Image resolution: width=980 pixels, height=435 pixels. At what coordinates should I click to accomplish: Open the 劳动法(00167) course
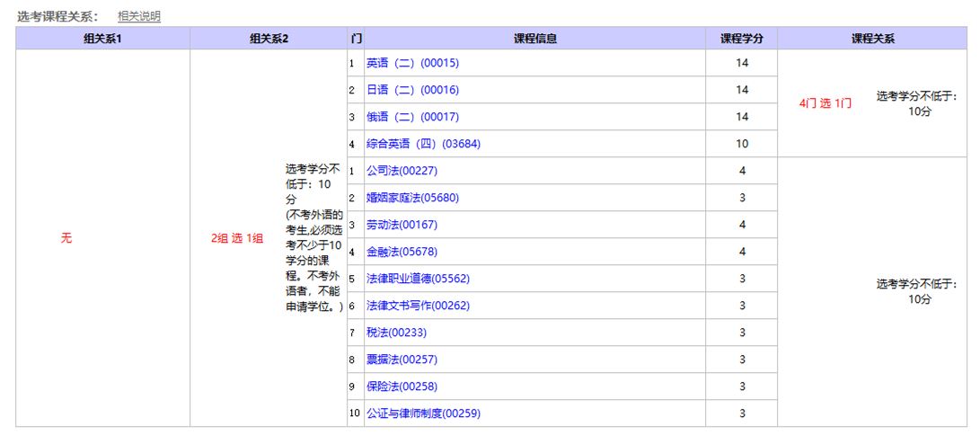402,225
